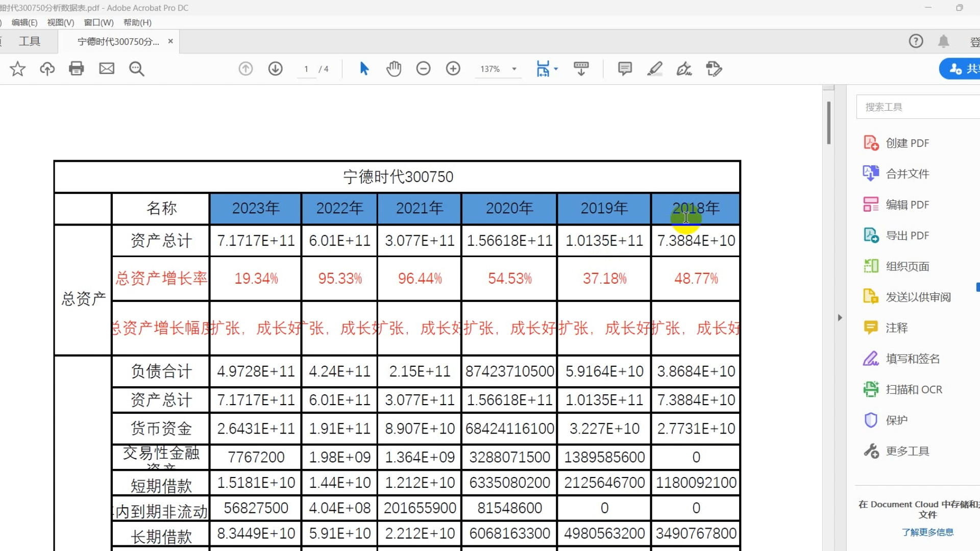Open the 视图(V) menu

(x=61, y=22)
